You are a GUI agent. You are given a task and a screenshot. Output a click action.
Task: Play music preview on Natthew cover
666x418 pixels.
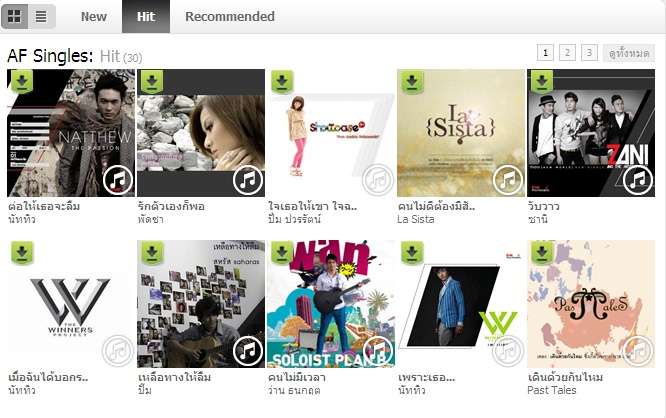tap(118, 180)
